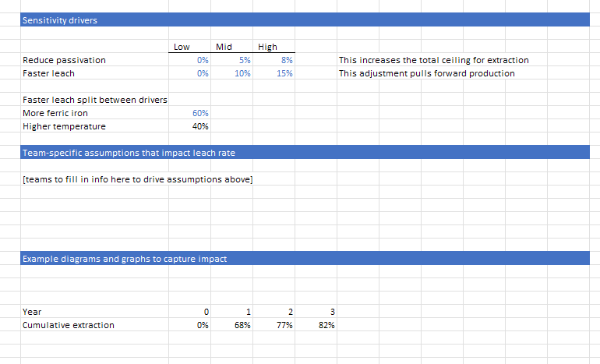Select the 'pulls forward production' note cell
600x364 pixels.
[427, 73]
